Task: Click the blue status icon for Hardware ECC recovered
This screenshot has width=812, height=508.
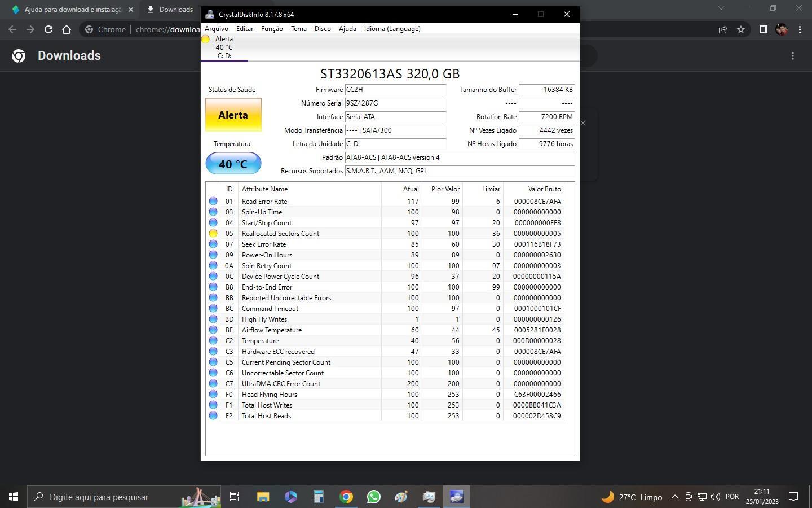Action: tap(213, 352)
